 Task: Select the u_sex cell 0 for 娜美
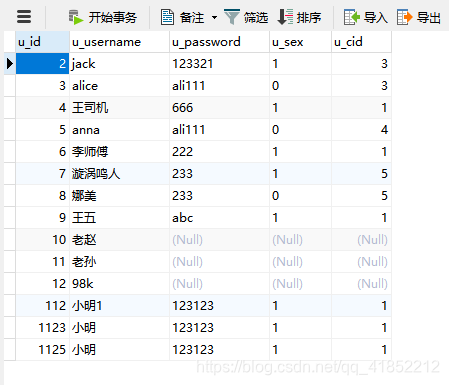pos(300,196)
